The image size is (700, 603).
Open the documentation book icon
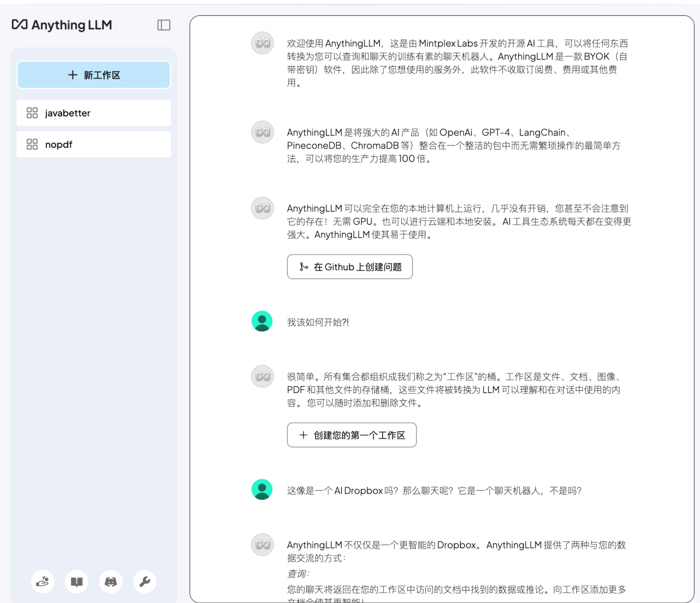(x=77, y=582)
